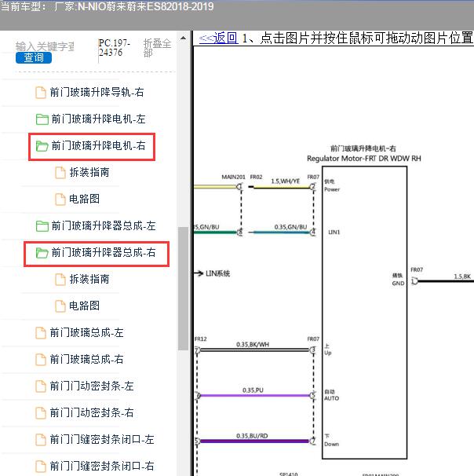
Task: Open 前门门动密封条-右 tree item
Action: pyautogui.click(x=92, y=412)
